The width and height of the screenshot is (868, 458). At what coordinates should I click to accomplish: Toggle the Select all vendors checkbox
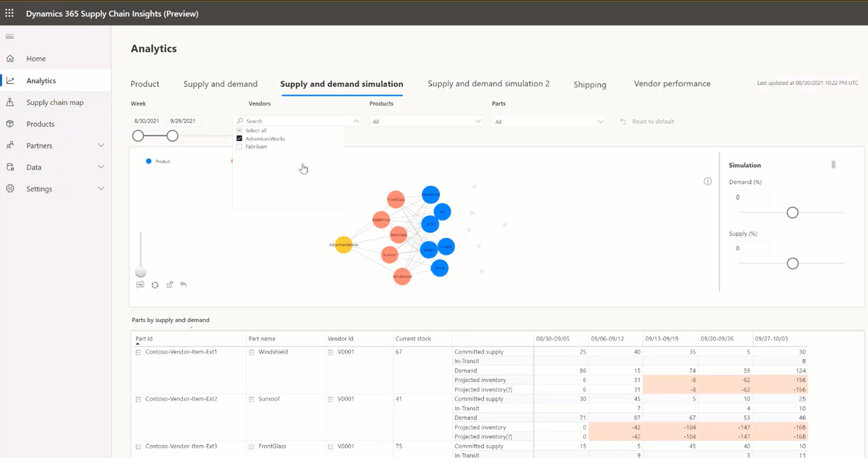tap(239, 129)
